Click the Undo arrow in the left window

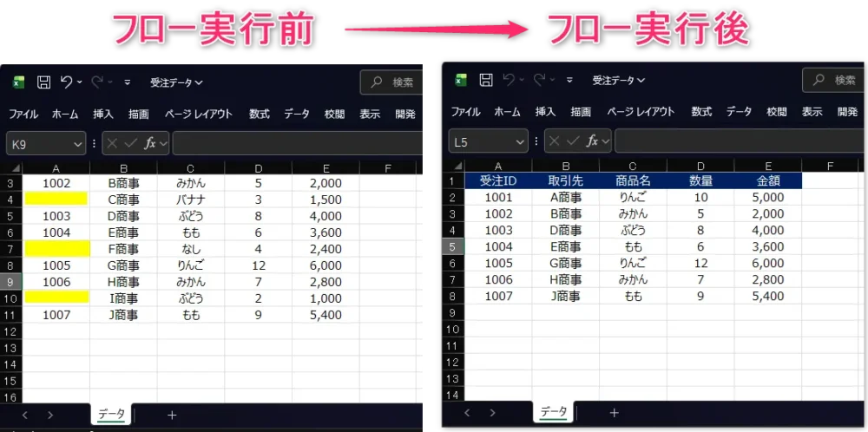(66, 82)
